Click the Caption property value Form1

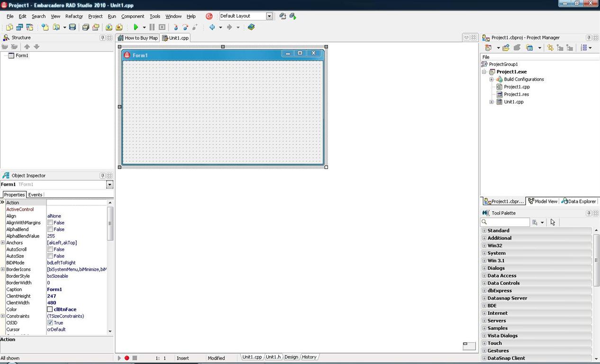(x=55, y=290)
